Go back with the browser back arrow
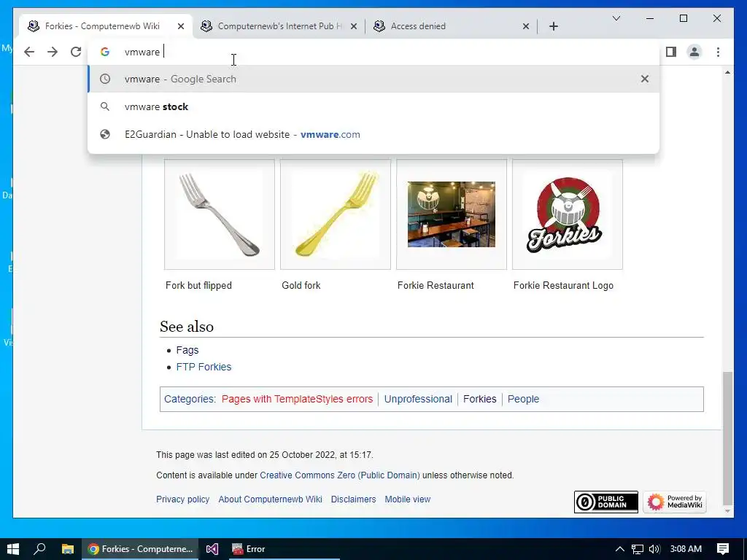The image size is (747, 560). pyautogui.click(x=29, y=52)
